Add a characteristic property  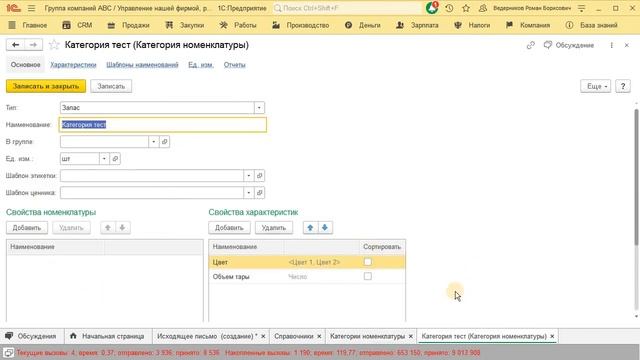tap(229, 228)
